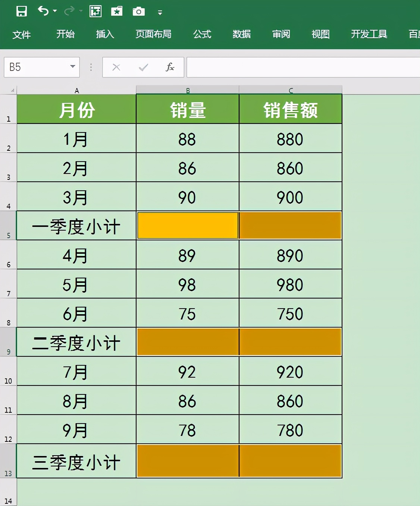Image resolution: width=420 pixels, height=506 pixels.
Task: Click orange 销售额 cell in 三季度小计 row
Action: click(x=291, y=461)
